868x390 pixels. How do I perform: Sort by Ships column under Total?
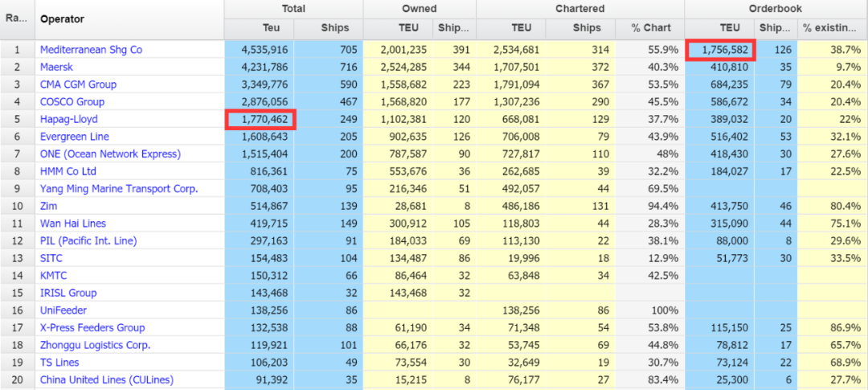328,28
